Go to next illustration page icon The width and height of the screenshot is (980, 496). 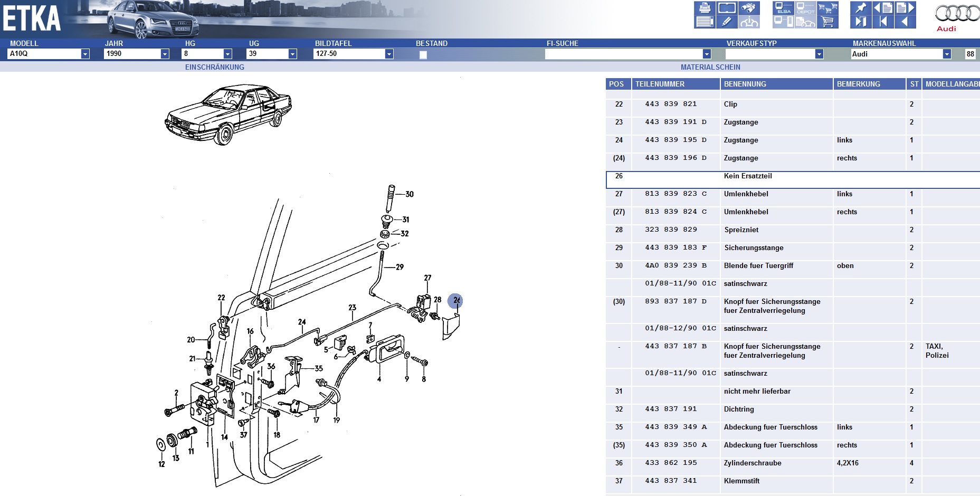coord(905,8)
